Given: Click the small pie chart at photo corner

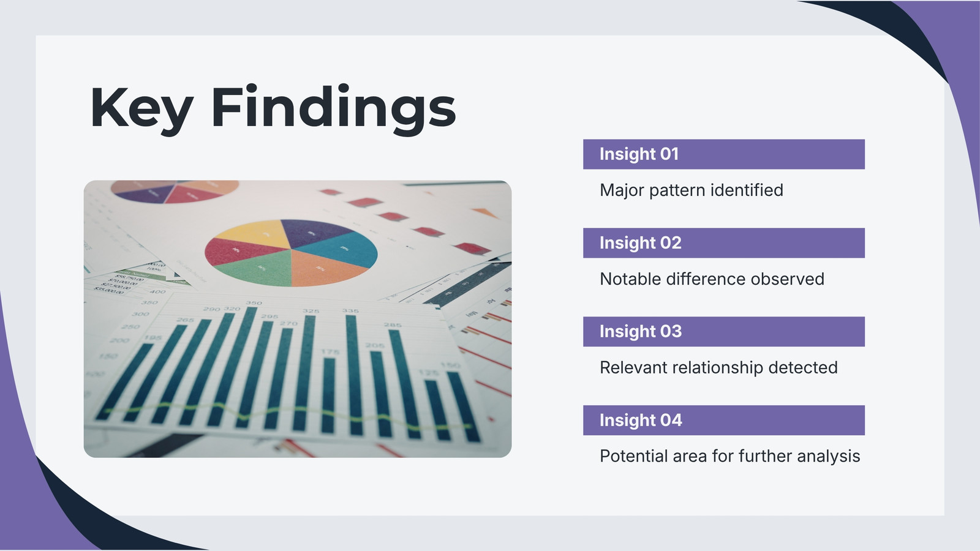Looking at the screenshot, I should (175, 191).
